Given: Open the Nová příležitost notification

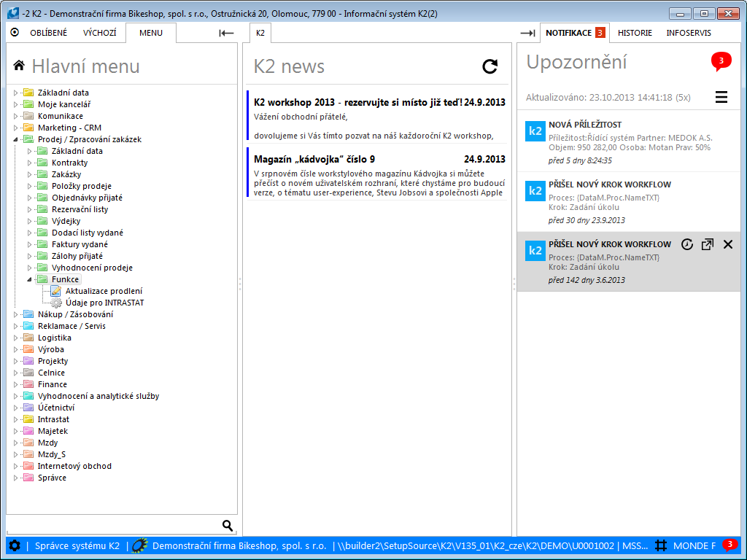Looking at the screenshot, I should (x=629, y=142).
